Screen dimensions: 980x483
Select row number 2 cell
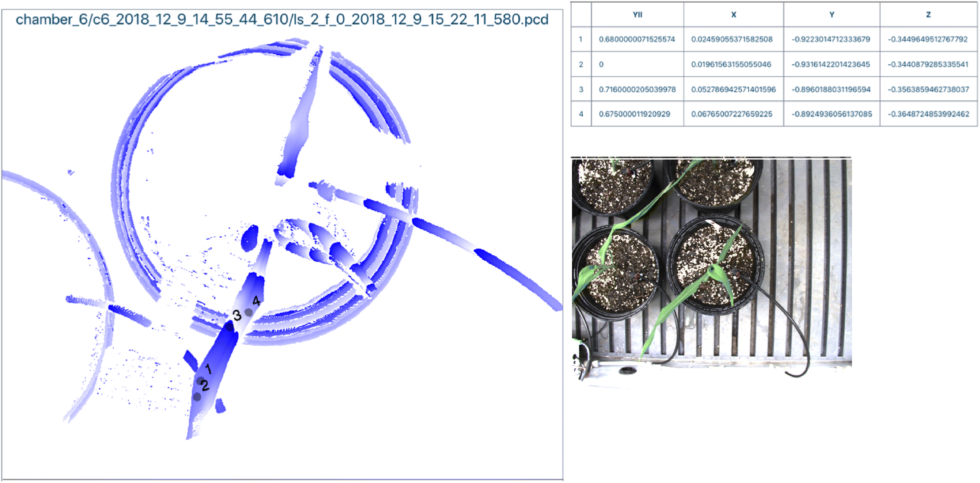581,64
